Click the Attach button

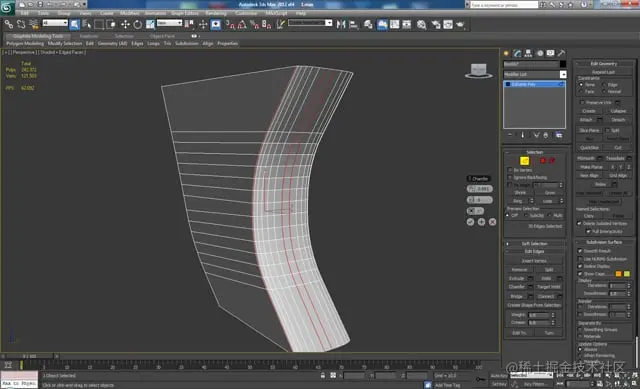pyautogui.click(x=586, y=120)
